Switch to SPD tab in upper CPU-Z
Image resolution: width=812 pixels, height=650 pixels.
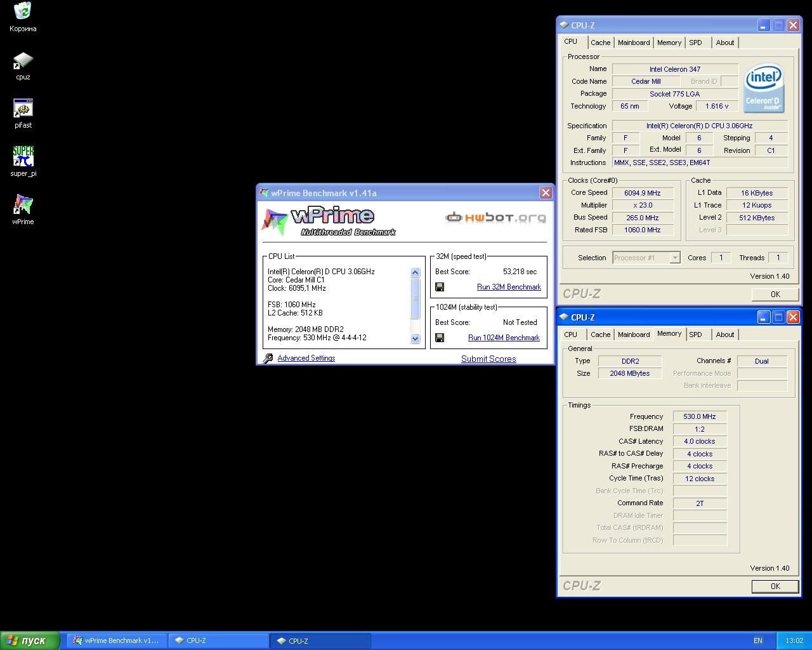pos(696,43)
